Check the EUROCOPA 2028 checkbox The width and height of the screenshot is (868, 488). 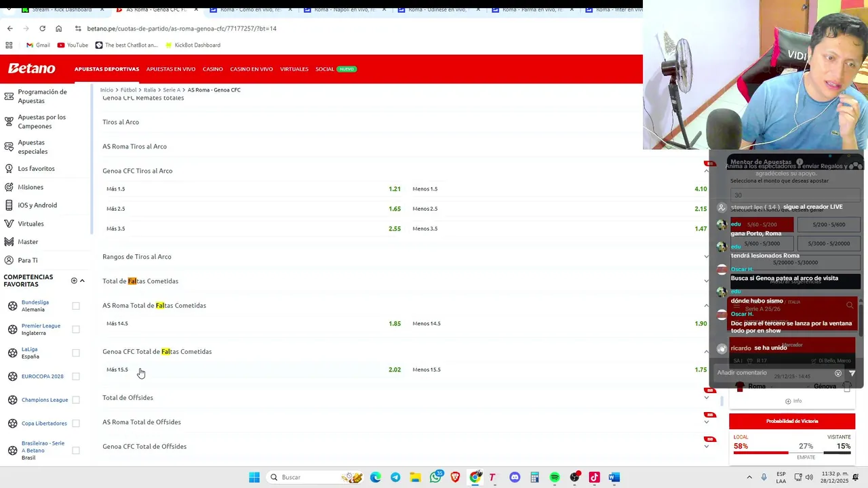pyautogui.click(x=76, y=376)
